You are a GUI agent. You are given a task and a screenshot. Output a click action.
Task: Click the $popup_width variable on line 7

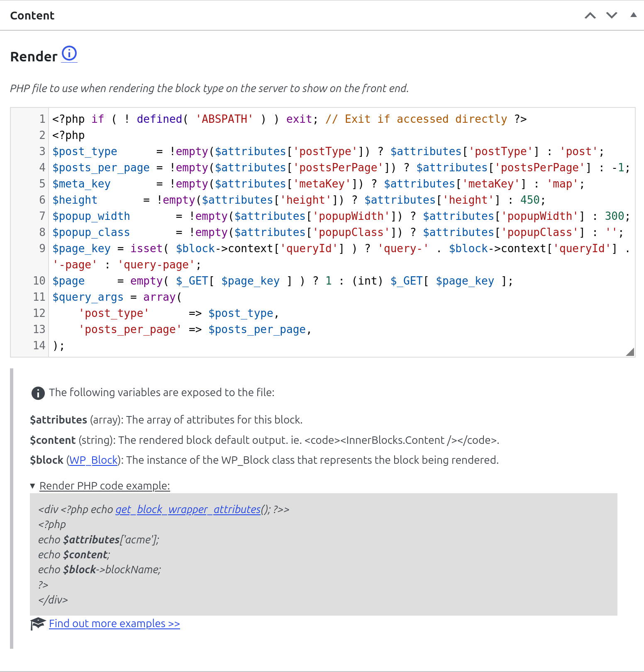(91, 216)
